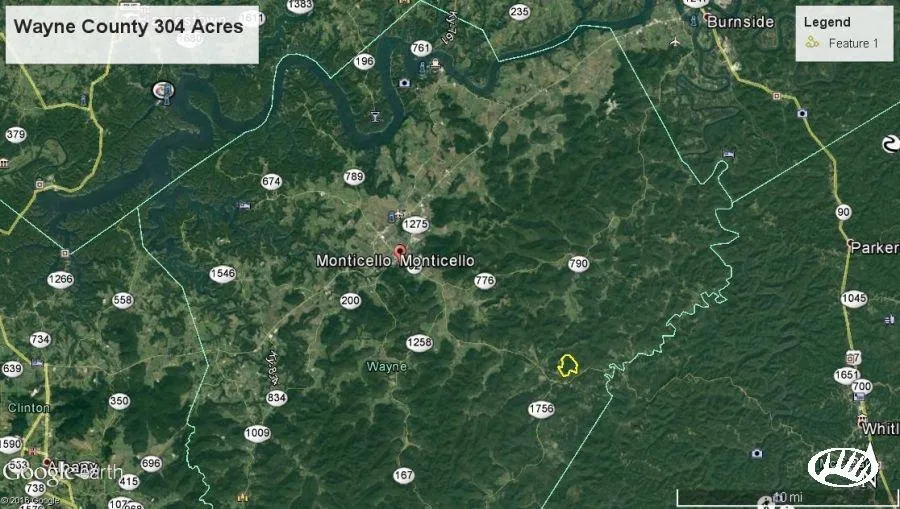
Task: Click the route 790 road marker
Action: coord(579,264)
